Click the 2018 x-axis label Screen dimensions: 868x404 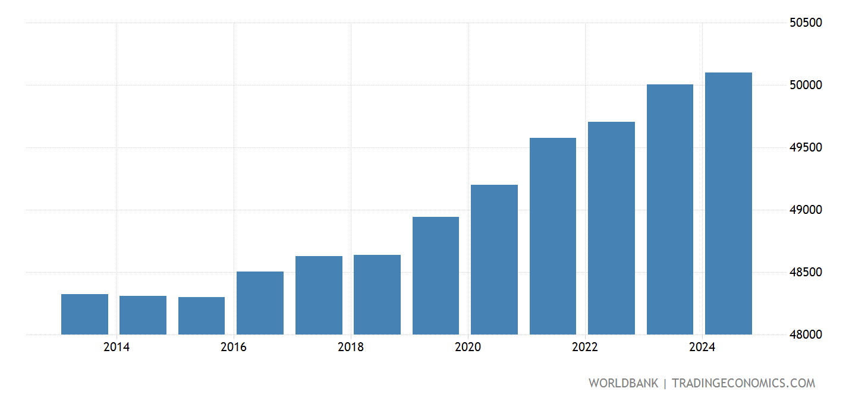click(351, 347)
